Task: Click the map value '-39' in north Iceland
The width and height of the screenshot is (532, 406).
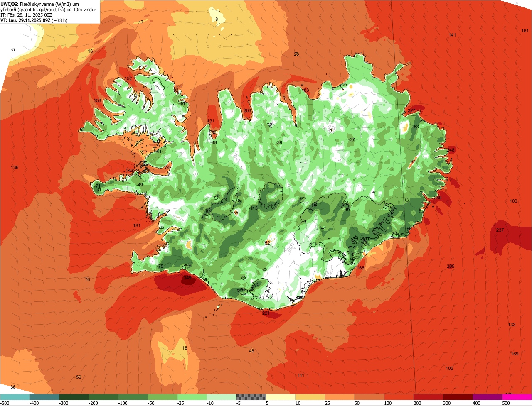Action: (278, 143)
